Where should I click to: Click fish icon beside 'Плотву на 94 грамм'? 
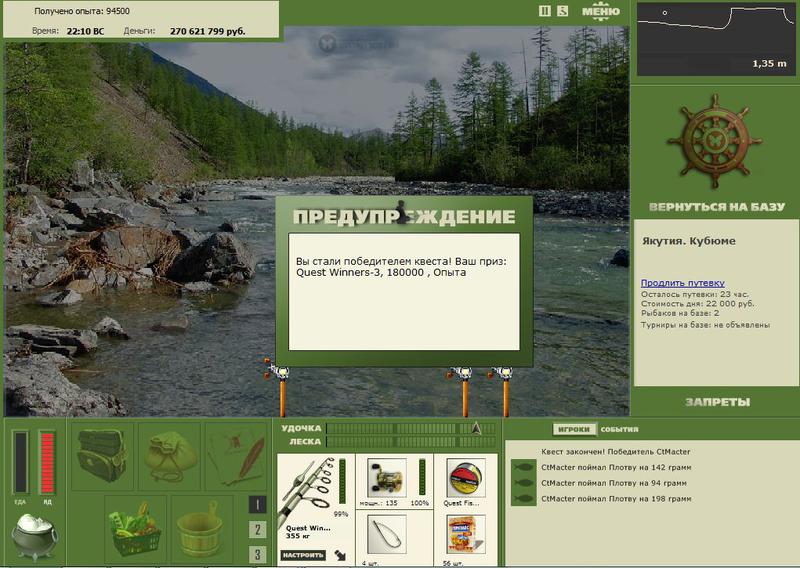tap(523, 483)
